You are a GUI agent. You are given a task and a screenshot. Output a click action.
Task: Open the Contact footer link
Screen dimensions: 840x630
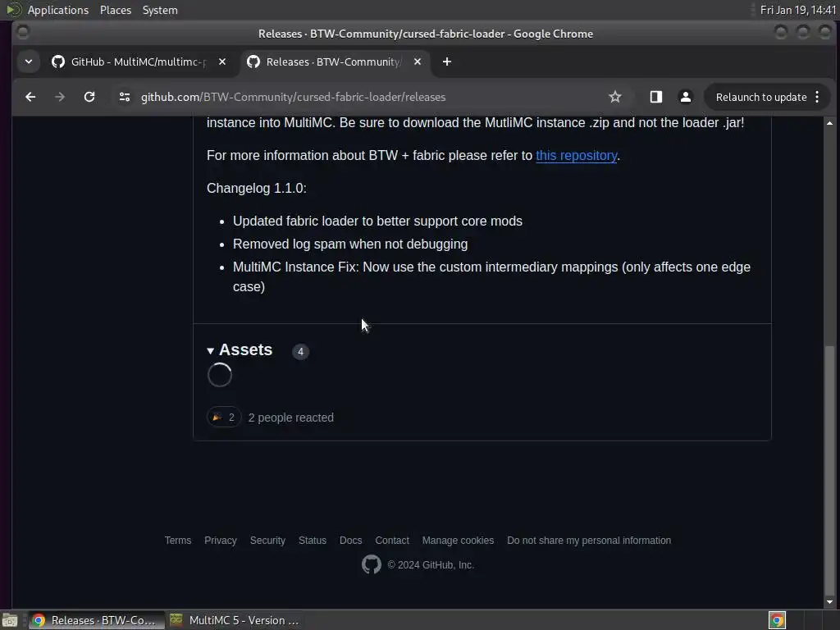[x=391, y=541]
